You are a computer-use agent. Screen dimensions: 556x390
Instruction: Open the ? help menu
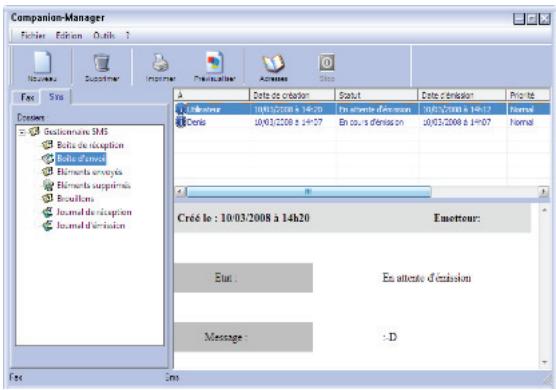tap(127, 35)
